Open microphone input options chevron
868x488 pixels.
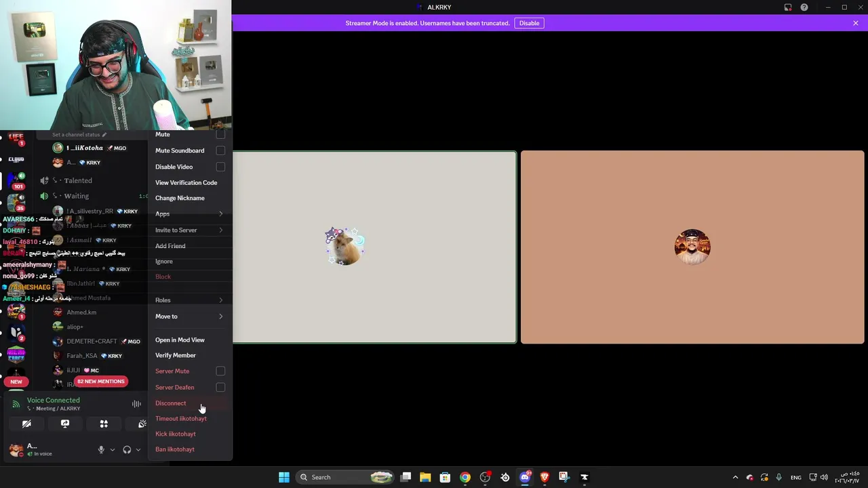(x=113, y=450)
